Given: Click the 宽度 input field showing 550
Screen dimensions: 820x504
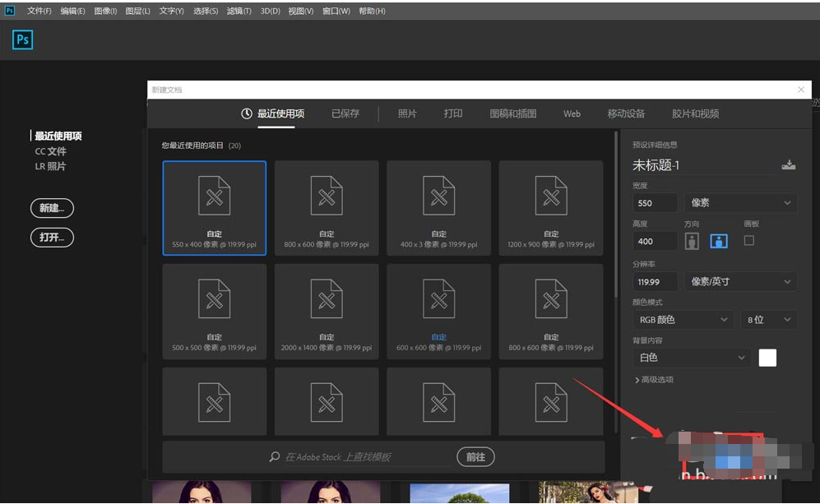Looking at the screenshot, I should tap(655, 203).
